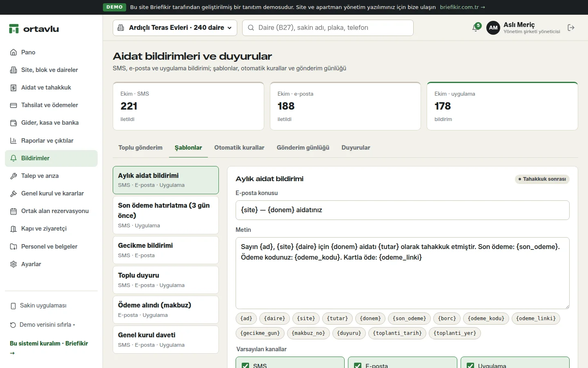Screen dimensions: 588x368
Task: Click the Kapı ve ziyaretçi door icon
Action: pos(13,229)
